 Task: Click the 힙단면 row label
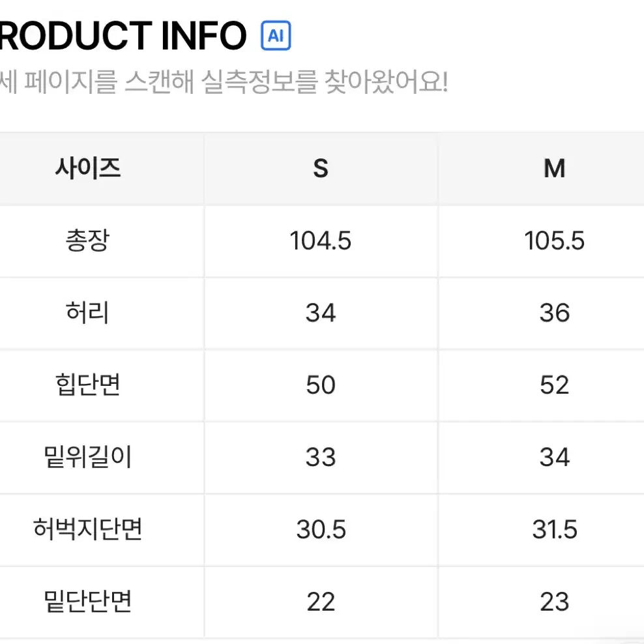tap(88, 385)
